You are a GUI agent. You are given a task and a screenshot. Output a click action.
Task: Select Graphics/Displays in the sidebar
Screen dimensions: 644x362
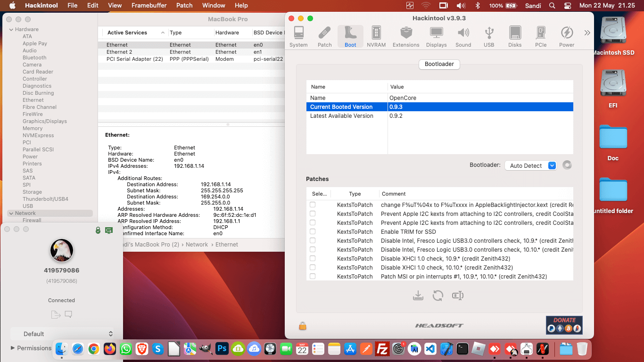(x=45, y=121)
